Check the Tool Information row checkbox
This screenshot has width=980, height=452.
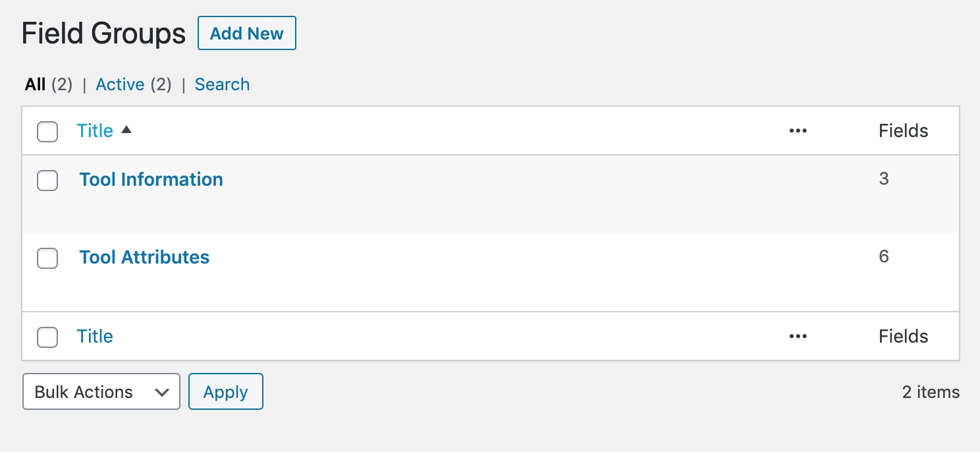coord(47,181)
